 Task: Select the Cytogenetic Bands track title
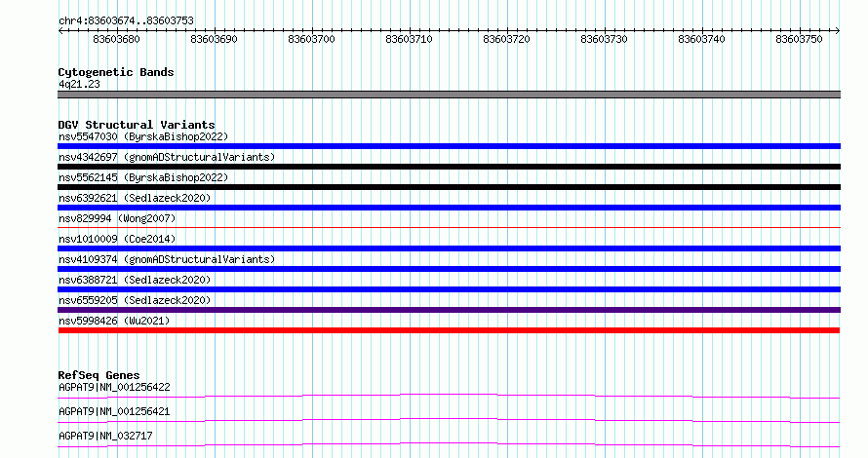(116, 72)
